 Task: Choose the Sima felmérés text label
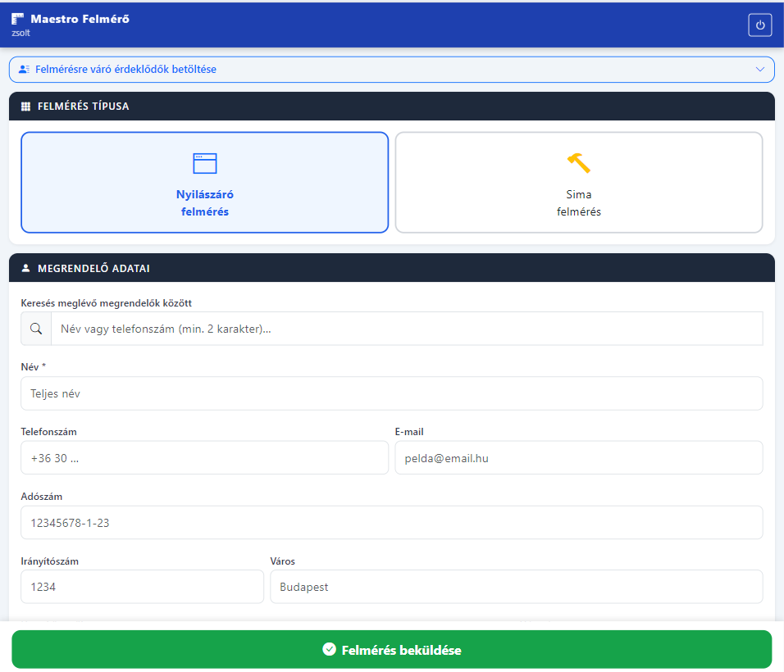coord(578,203)
